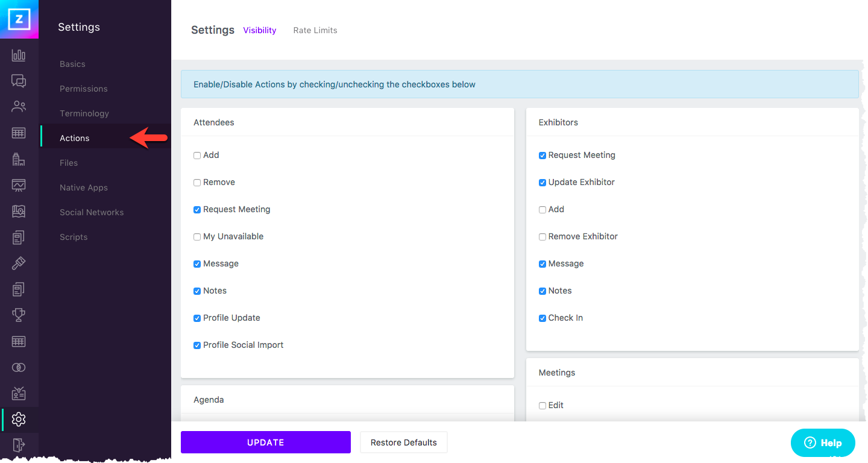
Task: Open the table icon below the trophy
Action: pos(19,341)
